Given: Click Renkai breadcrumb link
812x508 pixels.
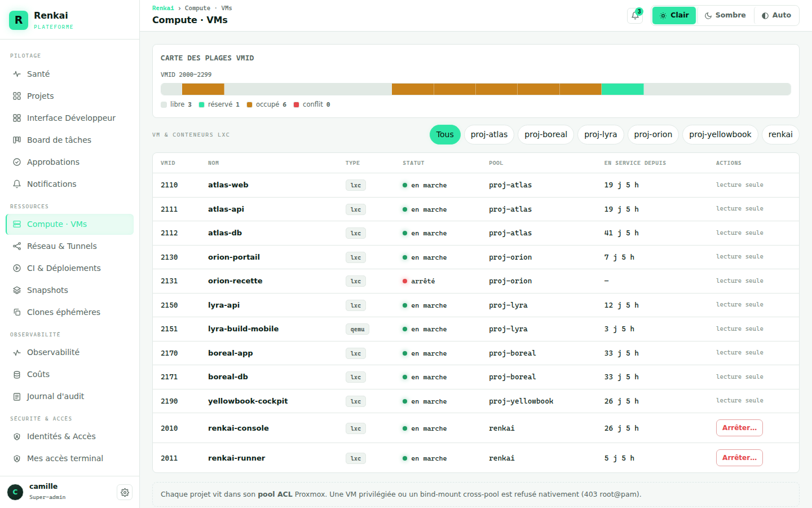Looking at the screenshot, I should click(163, 8).
